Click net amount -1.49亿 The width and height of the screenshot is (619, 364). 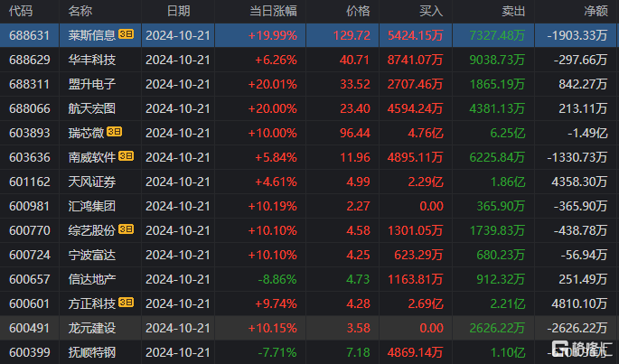coord(587,133)
